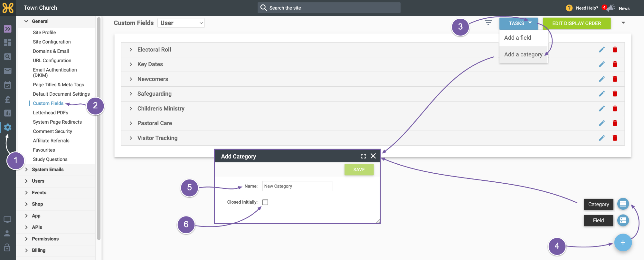644x260 pixels.
Task: Open the person profile icon in the sidebar
Action: [x=7, y=234]
